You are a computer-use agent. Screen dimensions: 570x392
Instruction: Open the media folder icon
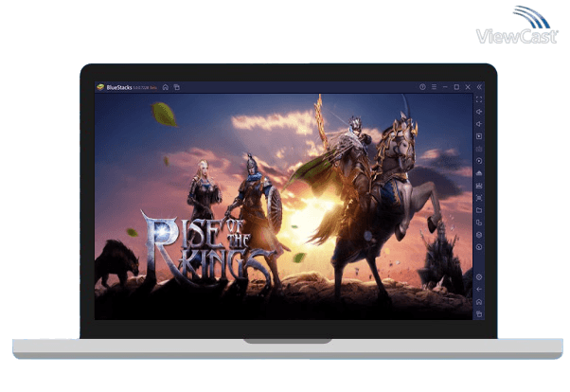479,210
